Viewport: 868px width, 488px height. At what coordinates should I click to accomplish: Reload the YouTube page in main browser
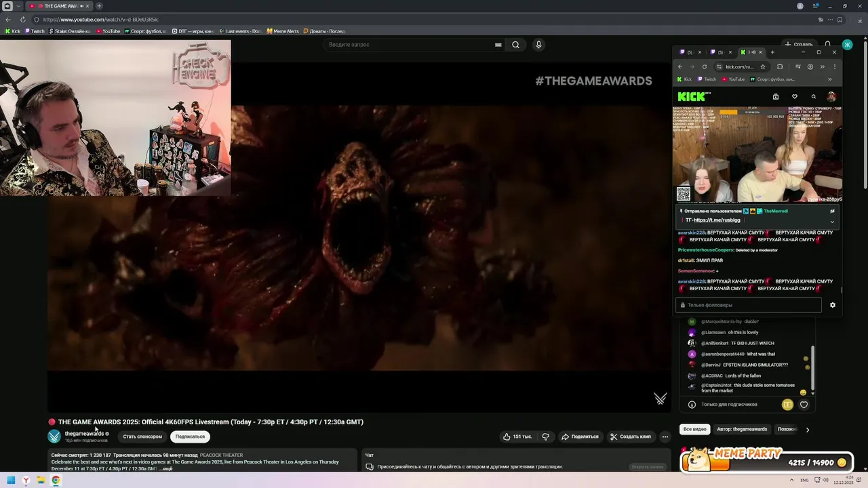pos(22,20)
